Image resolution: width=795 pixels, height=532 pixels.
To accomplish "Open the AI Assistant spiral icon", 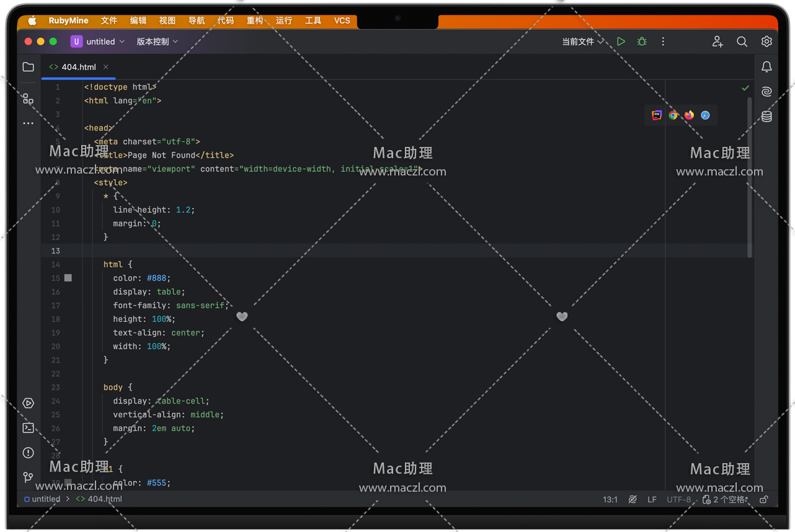I will pos(766,92).
